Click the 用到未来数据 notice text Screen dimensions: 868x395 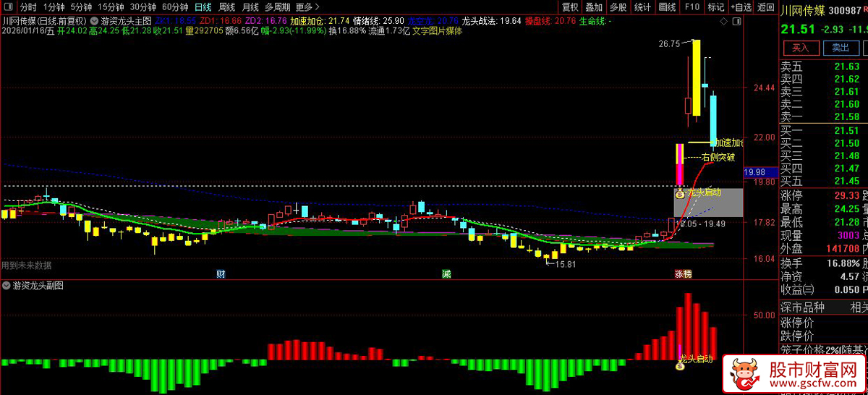point(27,265)
